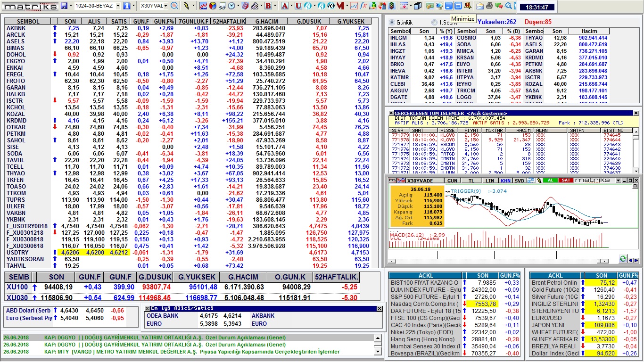
Task: Toggle the SVD button on chart
Action: [x=520, y=181]
